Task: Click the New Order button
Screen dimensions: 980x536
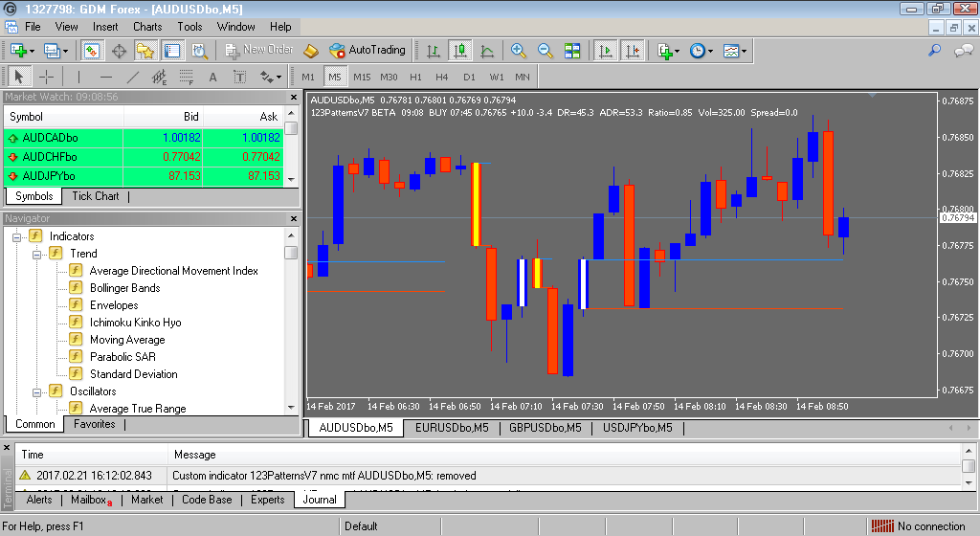Action: [x=259, y=50]
